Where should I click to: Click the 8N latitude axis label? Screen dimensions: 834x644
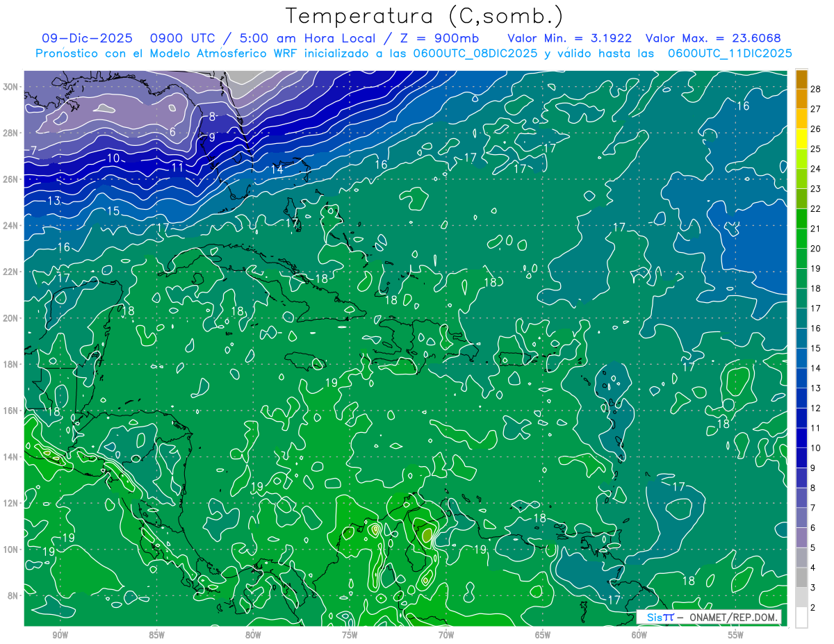(13, 595)
